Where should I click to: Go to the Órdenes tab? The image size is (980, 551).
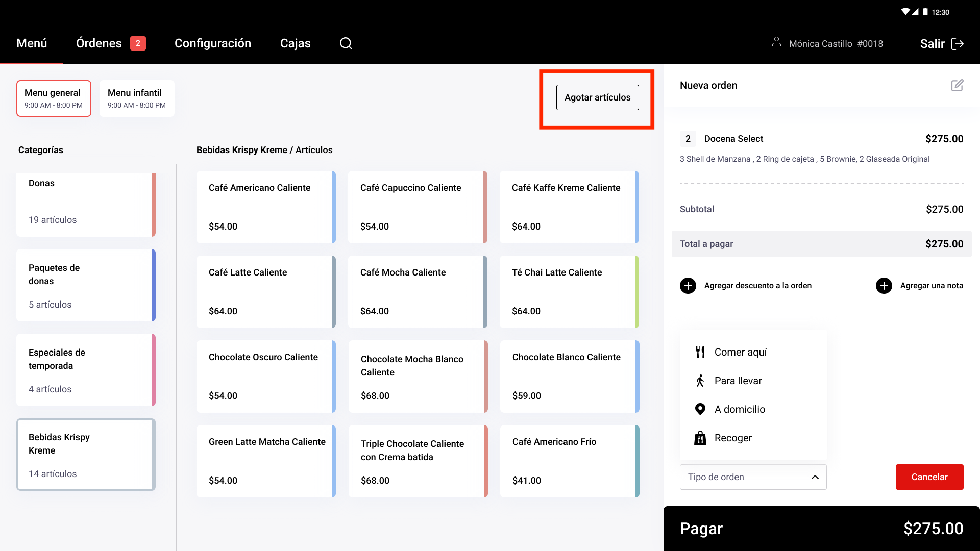99,43
